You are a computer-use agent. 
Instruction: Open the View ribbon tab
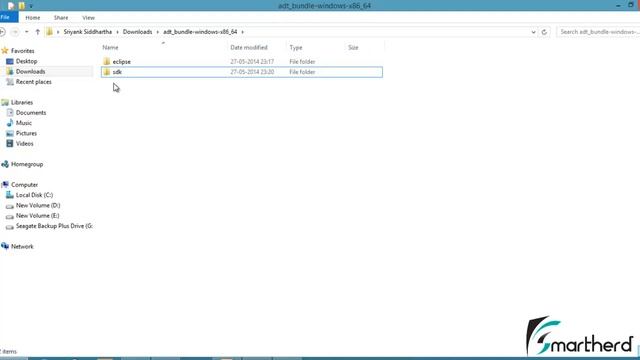[x=88, y=18]
